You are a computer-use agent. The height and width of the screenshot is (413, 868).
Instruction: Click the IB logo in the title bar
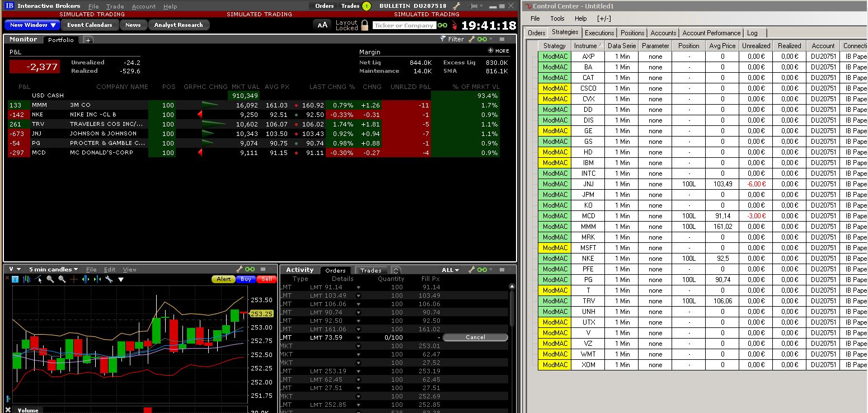[10, 6]
